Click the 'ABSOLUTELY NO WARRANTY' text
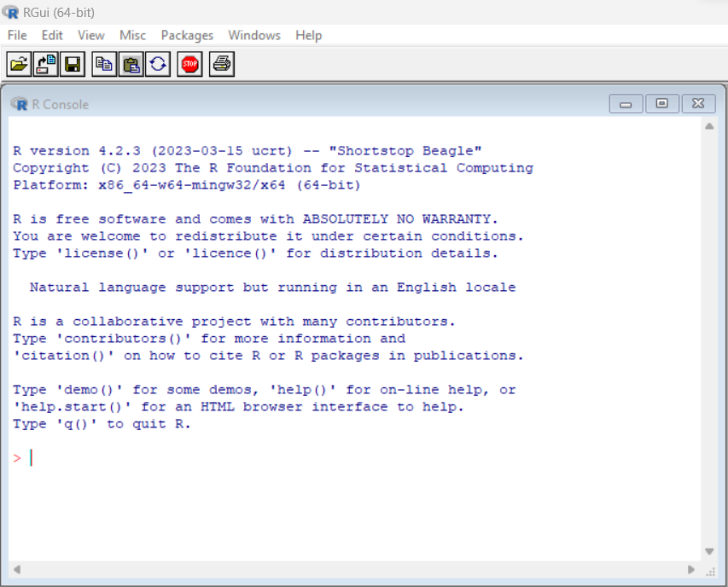The image size is (728, 587). pyautogui.click(x=397, y=219)
